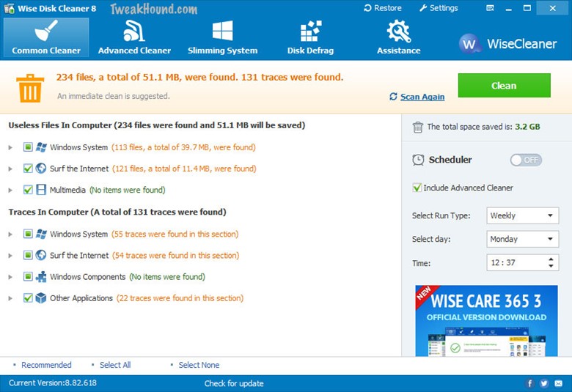The height and width of the screenshot is (392, 572).
Task: Click the Multimedia film icon
Action: (x=41, y=190)
